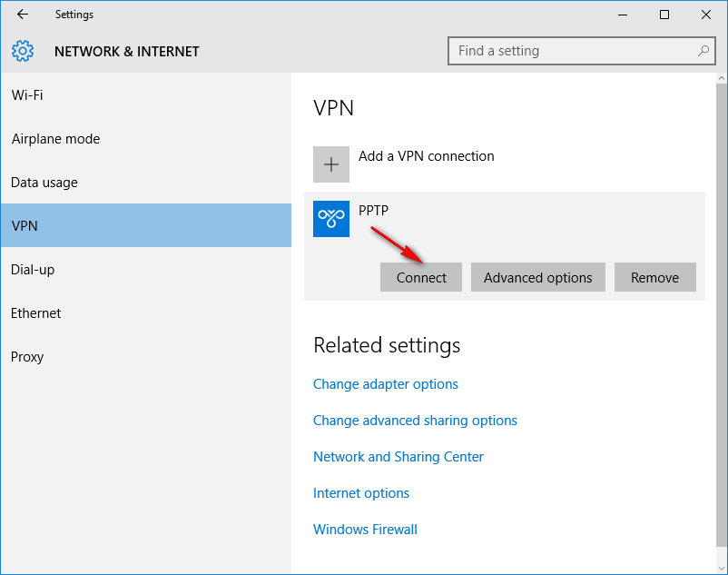Image resolution: width=728 pixels, height=575 pixels.
Task: Click the PPTP VPN connection icon
Action: (x=331, y=219)
